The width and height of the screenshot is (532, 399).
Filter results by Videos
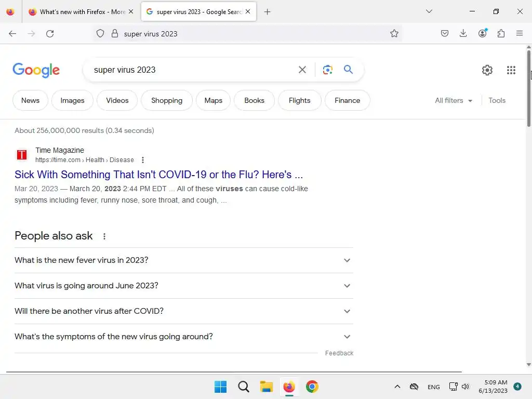117,100
